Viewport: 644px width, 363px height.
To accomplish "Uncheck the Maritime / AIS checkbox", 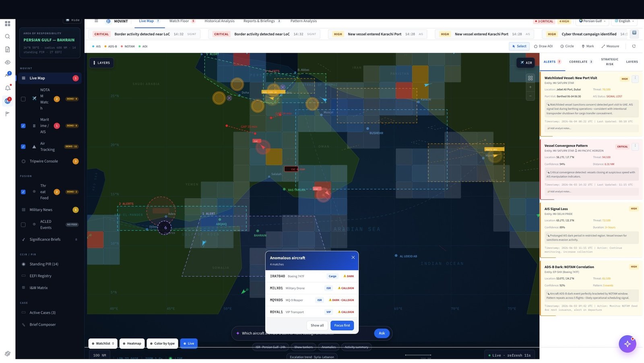I will click(x=23, y=126).
